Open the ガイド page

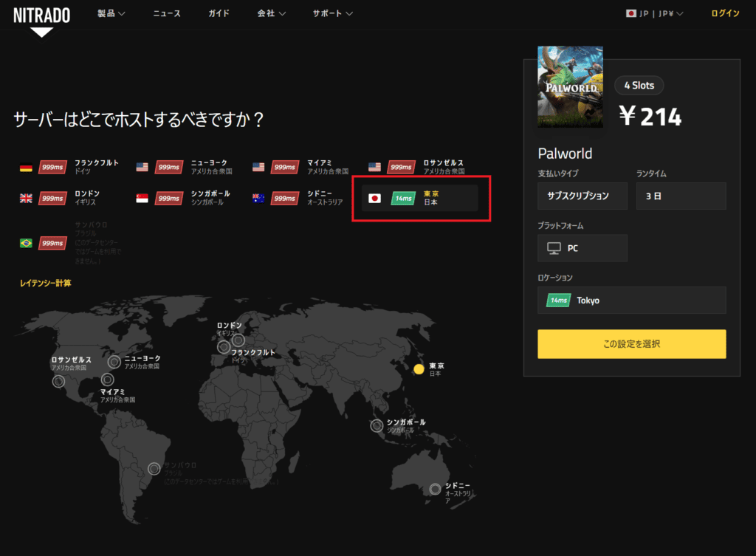point(219,13)
